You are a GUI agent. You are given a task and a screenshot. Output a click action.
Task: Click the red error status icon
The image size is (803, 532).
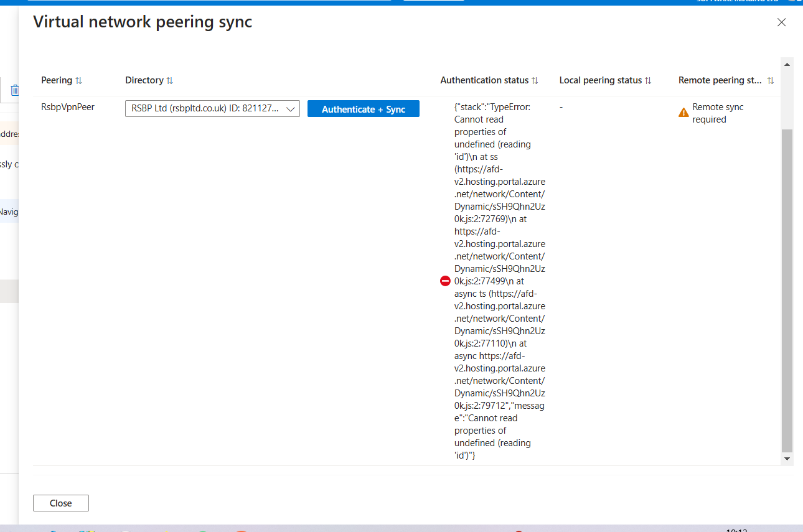point(445,281)
